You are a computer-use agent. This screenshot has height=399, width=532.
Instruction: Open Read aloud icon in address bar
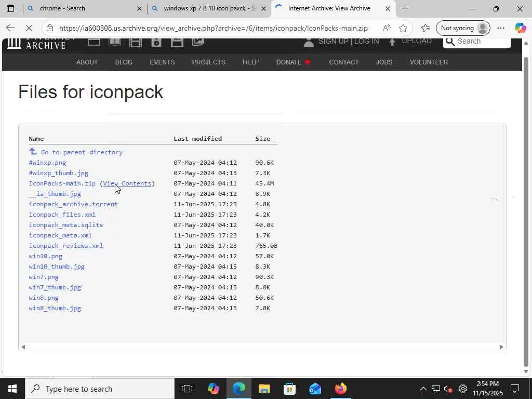tap(387, 28)
